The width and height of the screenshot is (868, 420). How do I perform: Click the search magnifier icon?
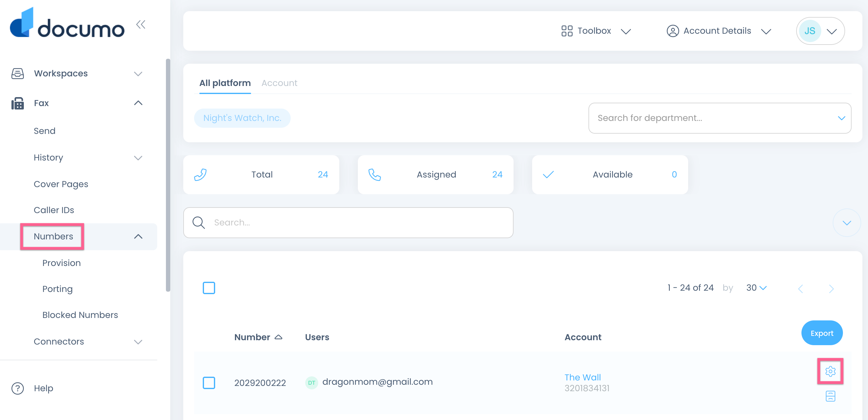pyautogui.click(x=198, y=223)
